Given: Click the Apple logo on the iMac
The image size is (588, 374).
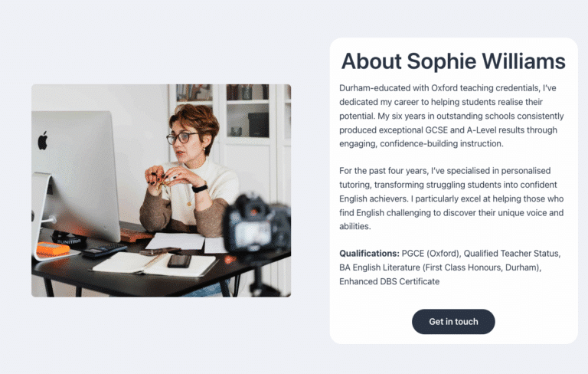Looking at the screenshot, I should coord(43,140).
